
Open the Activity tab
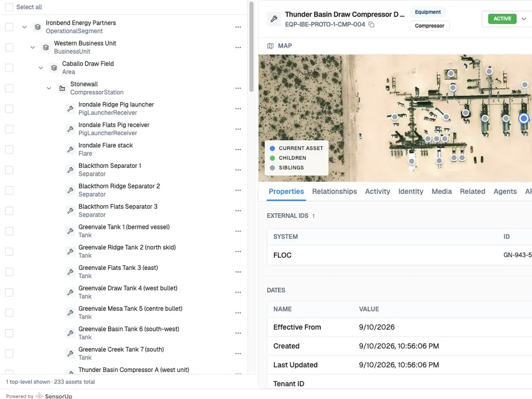[x=377, y=191]
